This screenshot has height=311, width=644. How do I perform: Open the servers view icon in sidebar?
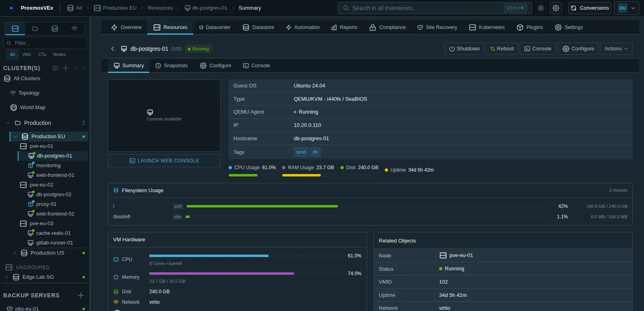tap(15, 29)
